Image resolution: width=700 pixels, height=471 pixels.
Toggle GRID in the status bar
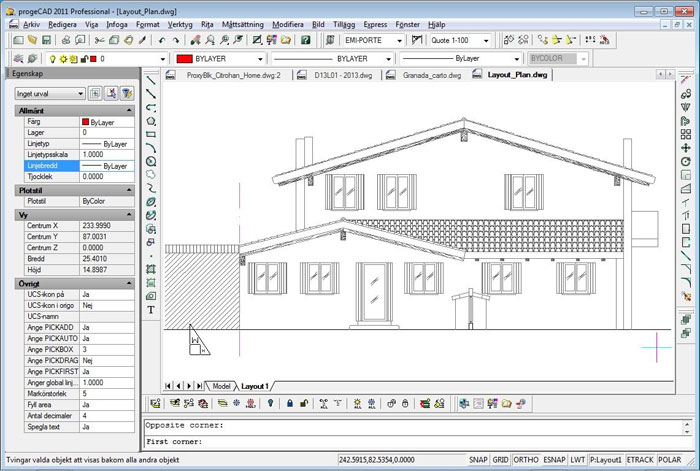coord(500,459)
